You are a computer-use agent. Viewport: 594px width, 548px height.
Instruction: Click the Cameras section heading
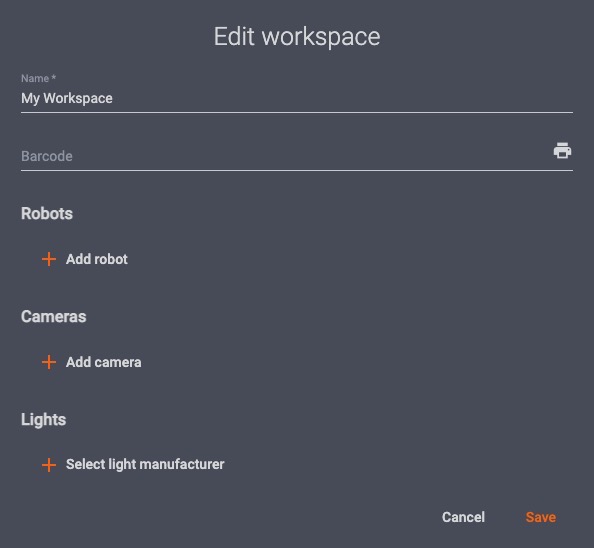[53, 317]
